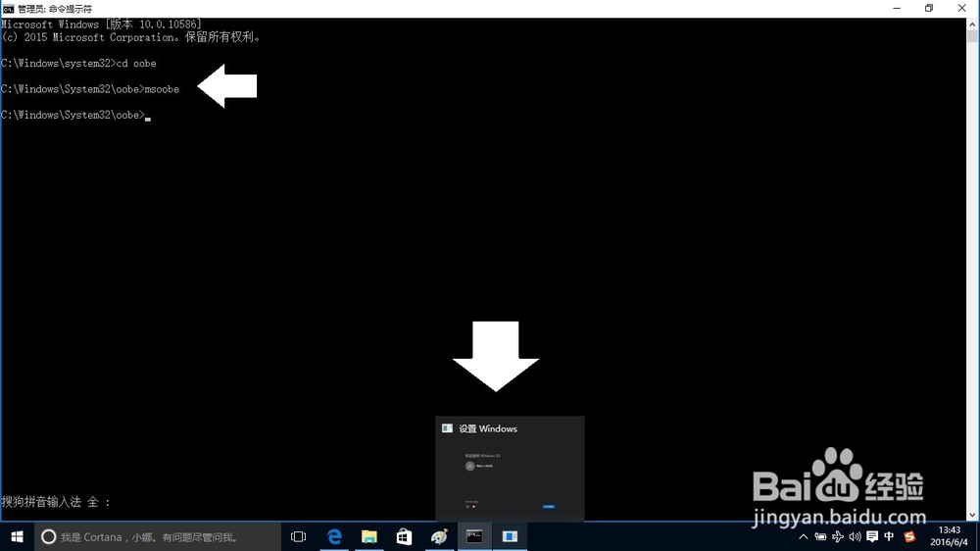The width and height of the screenshot is (980, 551).
Task: Show hidden system tray icons
Action: 804,536
